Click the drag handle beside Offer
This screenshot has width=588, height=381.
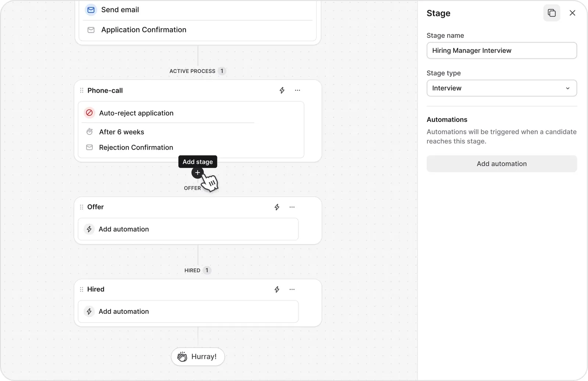tap(82, 207)
